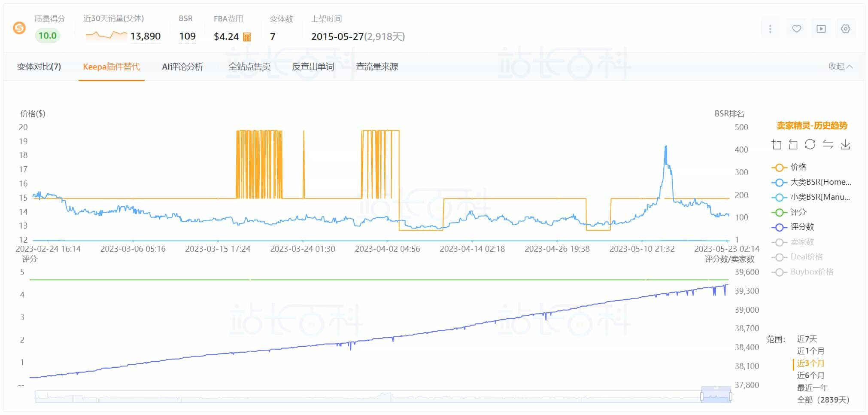
Task: Toggle the 价格 legend series
Action: point(789,167)
